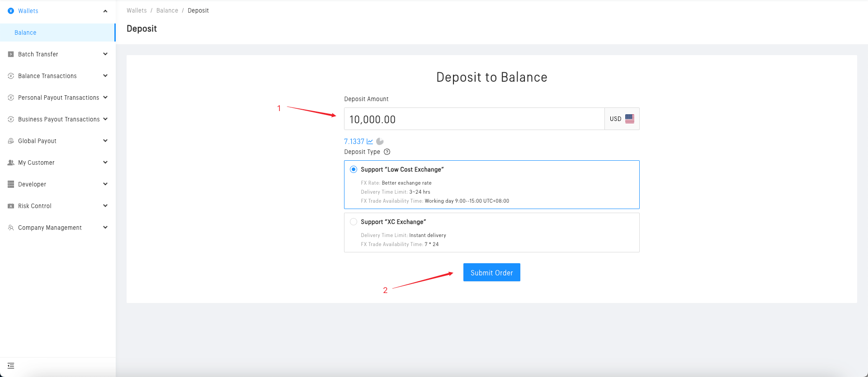This screenshot has height=377, width=868.
Task: Expand the Balance Transactions menu chevron
Action: [105, 76]
